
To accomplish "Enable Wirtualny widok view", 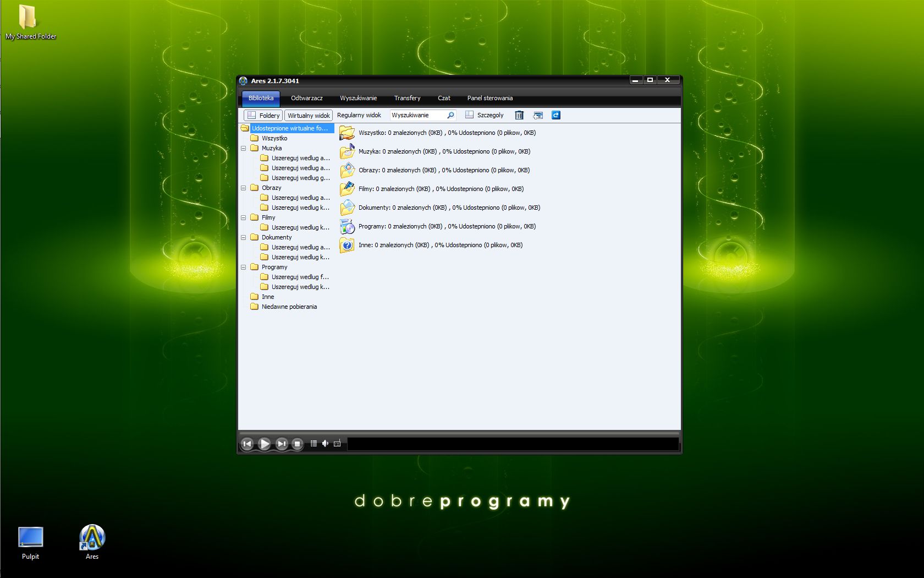I will point(309,116).
